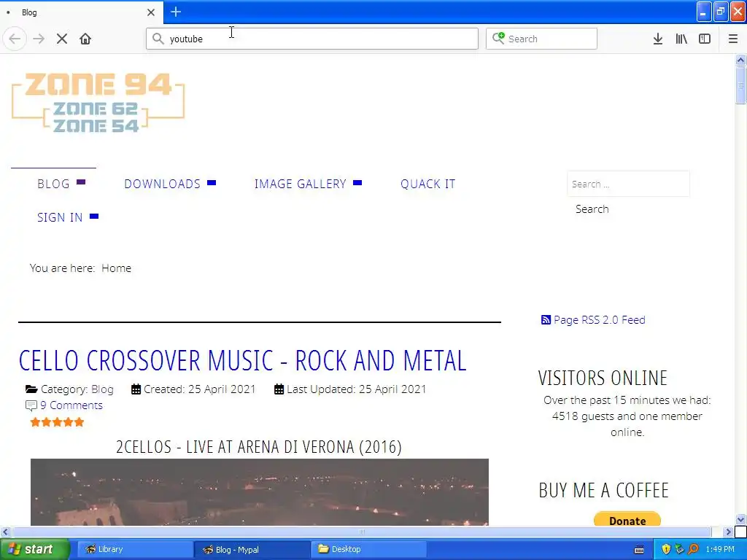Click the BUY ME A COFFEE heading

click(603, 491)
